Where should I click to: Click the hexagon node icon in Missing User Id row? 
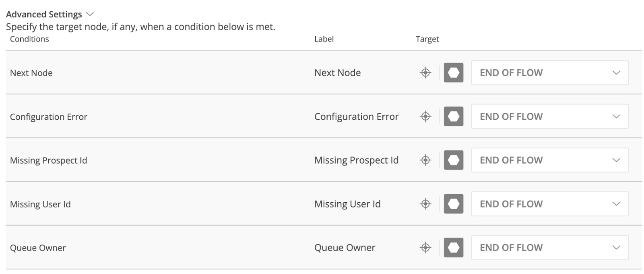coord(454,204)
